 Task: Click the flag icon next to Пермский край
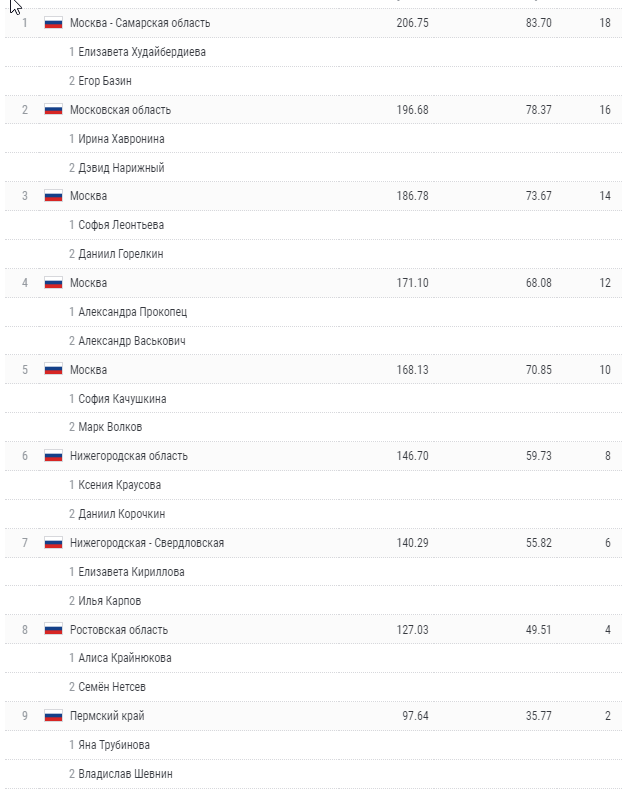tap(54, 716)
